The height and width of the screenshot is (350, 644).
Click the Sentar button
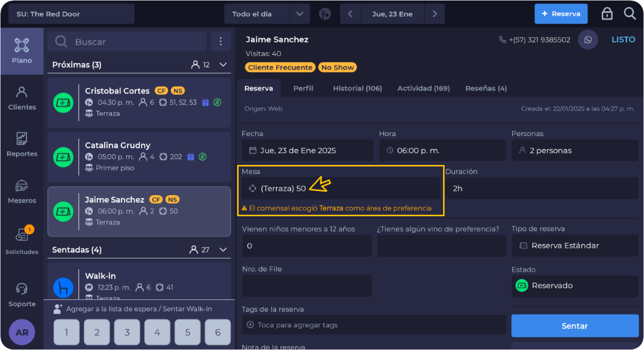[x=575, y=326]
